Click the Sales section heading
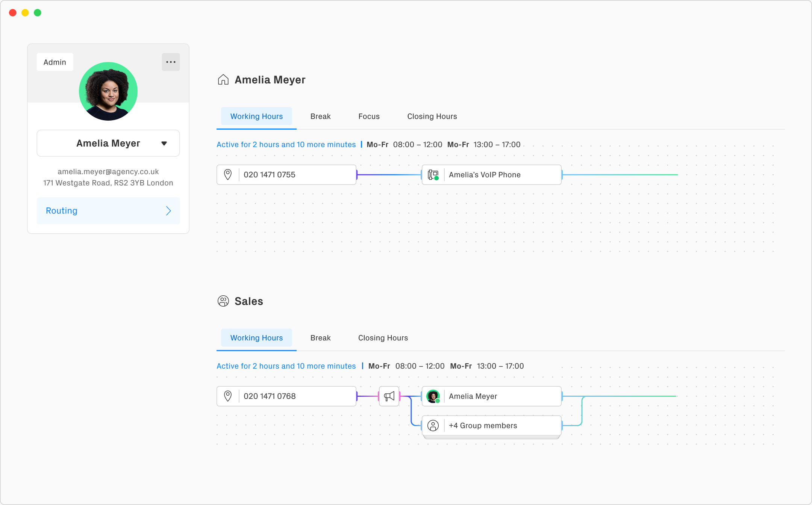The width and height of the screenshot is (812, 505). [x=249, y=301]
